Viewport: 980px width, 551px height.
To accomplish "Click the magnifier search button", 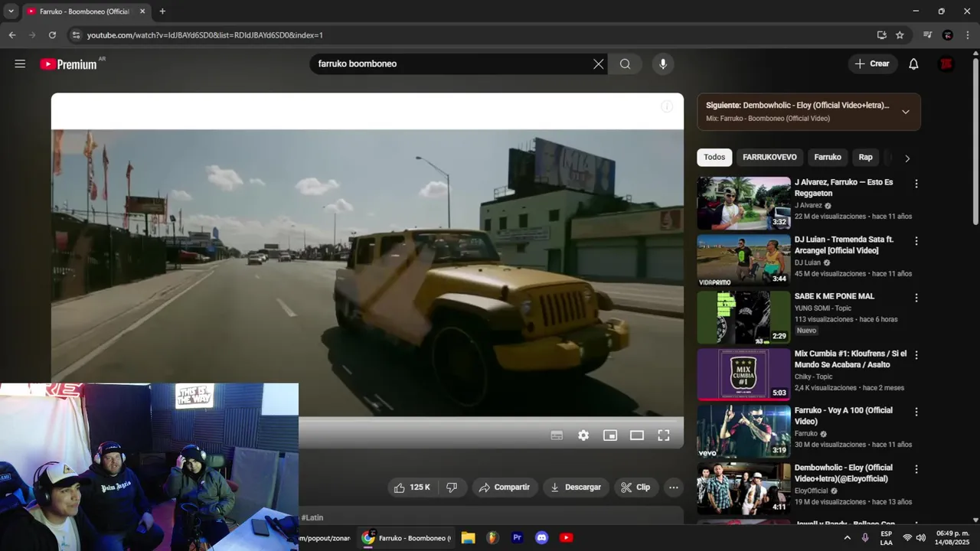I will (626, 64).
